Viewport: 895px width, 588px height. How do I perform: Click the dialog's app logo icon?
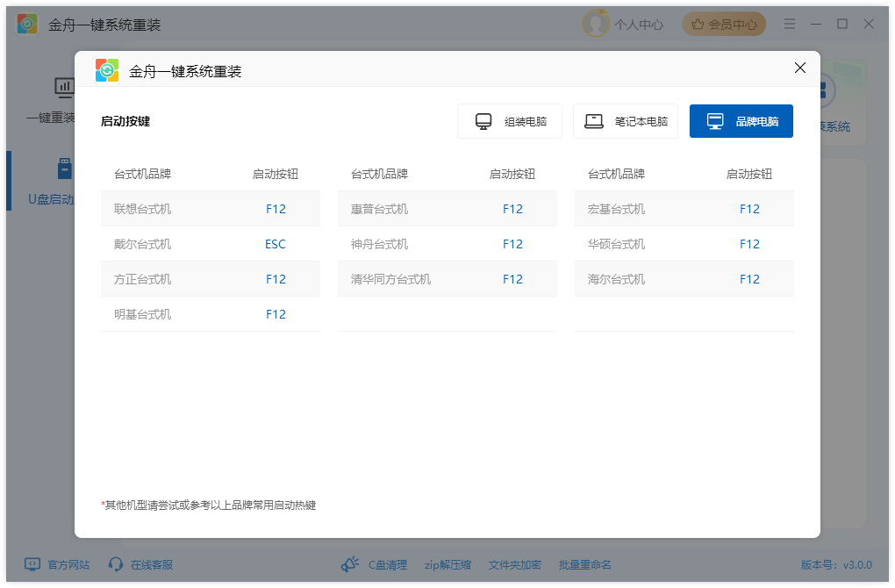click(x=107, y=71)
